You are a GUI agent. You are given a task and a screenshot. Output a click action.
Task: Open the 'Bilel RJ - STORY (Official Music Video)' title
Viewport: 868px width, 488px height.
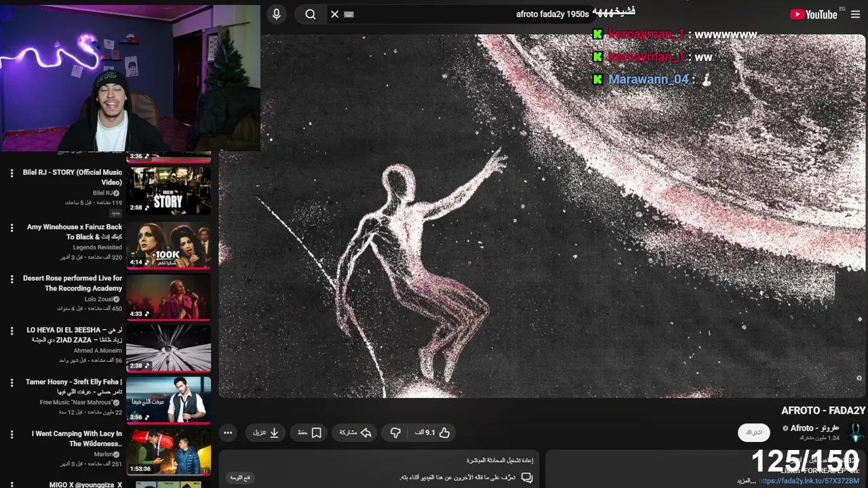(x=73, y=177)
